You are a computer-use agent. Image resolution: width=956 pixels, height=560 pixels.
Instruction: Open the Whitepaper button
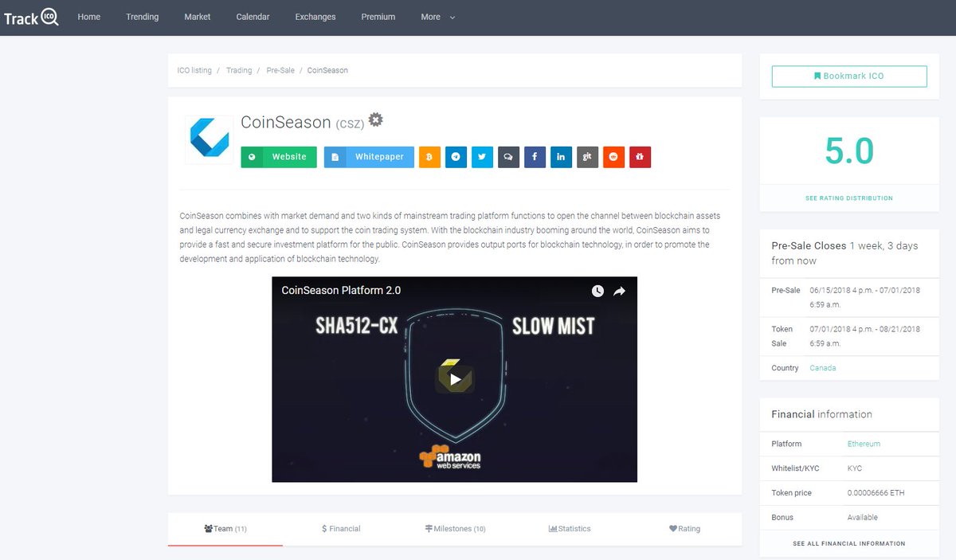[x=369, y=157]
